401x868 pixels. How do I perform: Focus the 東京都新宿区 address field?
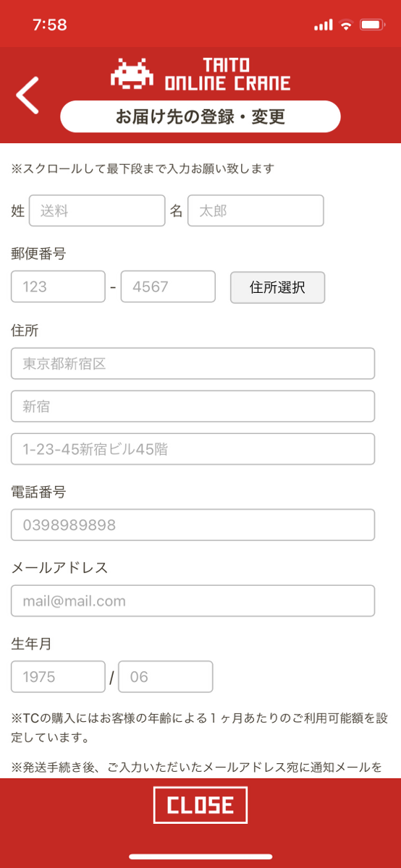coord(193,364)
